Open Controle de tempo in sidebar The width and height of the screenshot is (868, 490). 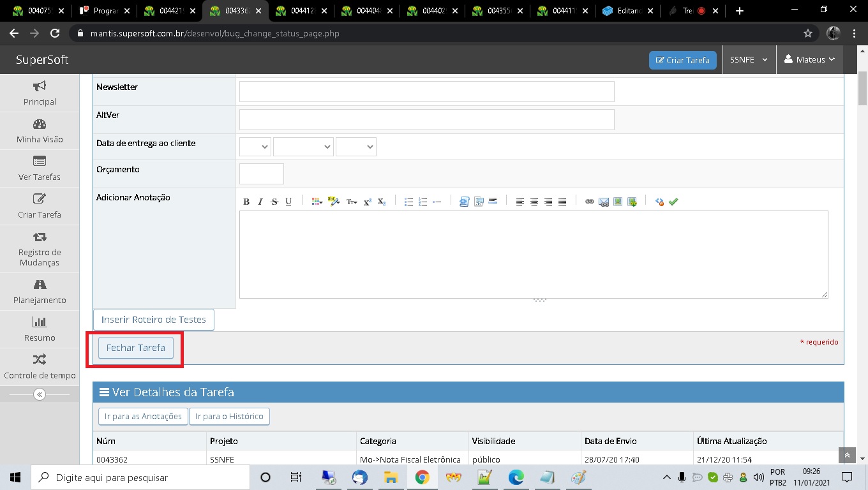click(x=40, y=367)
